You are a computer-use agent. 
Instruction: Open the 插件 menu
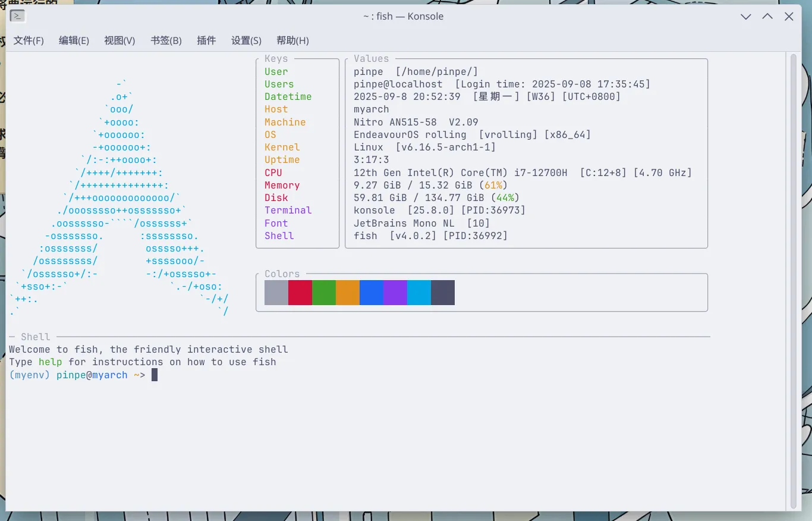pos(206,40)
